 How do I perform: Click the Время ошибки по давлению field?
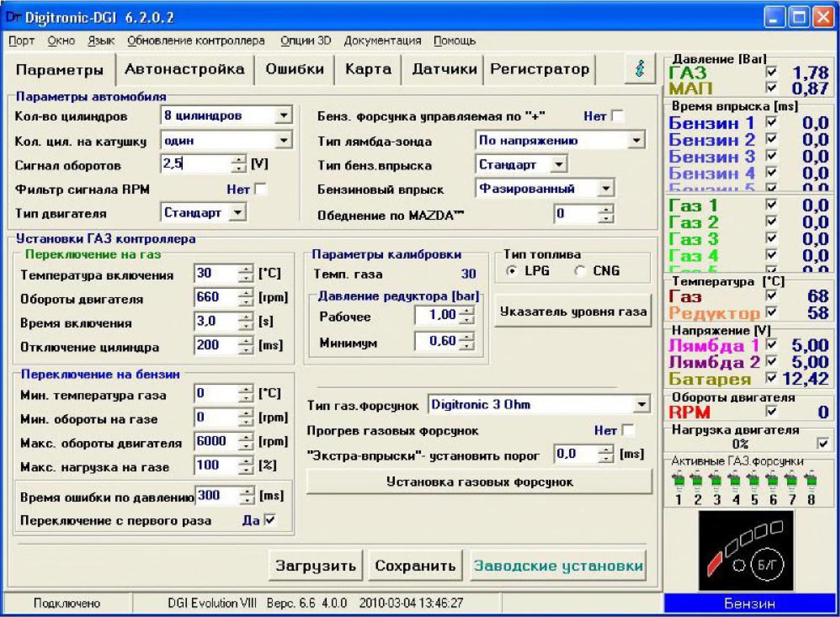pyautogui.click(x=218, y=495)
